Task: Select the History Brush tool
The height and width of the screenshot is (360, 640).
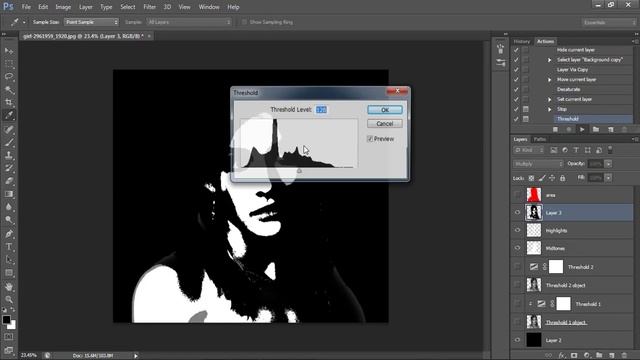Action: click(x=9, y=168)
